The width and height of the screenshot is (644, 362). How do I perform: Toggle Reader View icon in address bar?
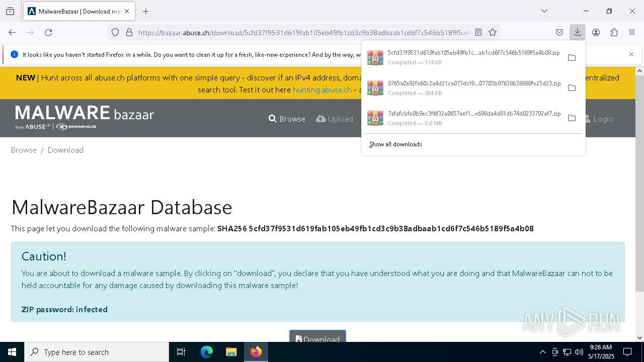(478, 32)
